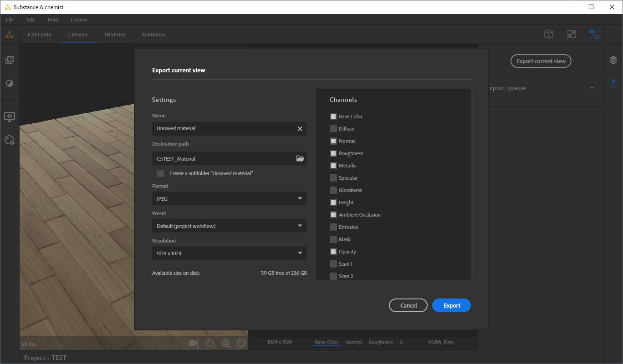623x364 pixels.
Task: Click the 1024 x 1024 status text
Action: coord(280,342)
